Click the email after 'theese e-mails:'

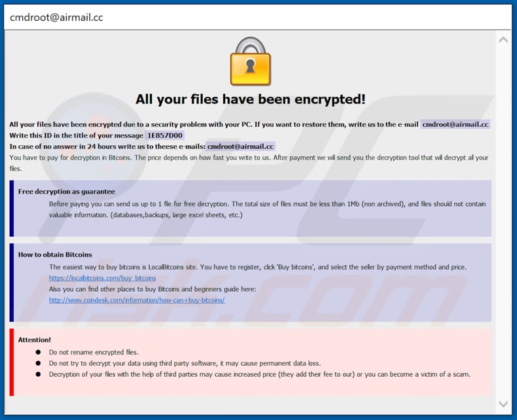(x=240, y=147)
